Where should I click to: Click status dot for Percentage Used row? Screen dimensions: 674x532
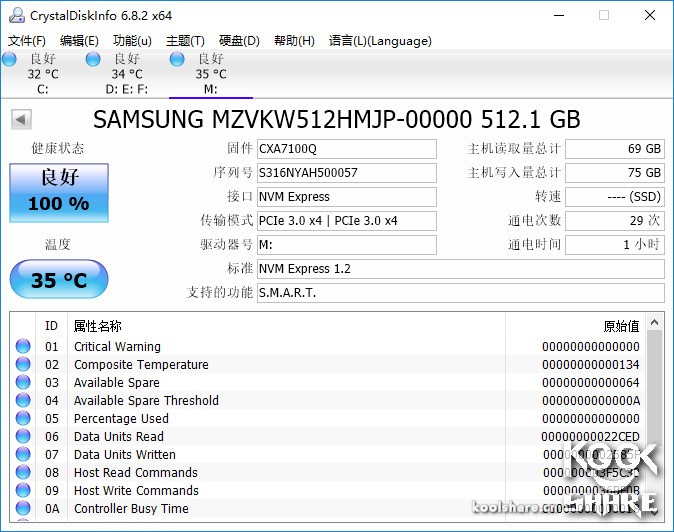pyautogui.click(x=23, y=418)
